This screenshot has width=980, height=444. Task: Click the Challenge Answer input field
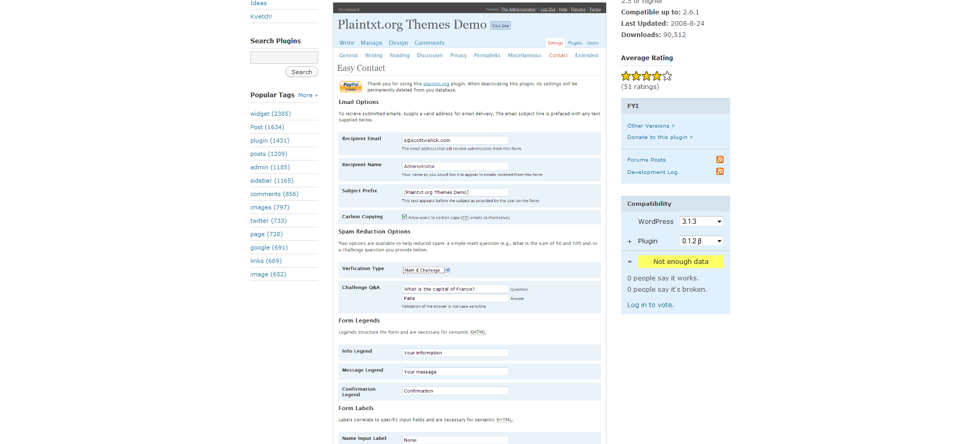(x=455, y=298)
